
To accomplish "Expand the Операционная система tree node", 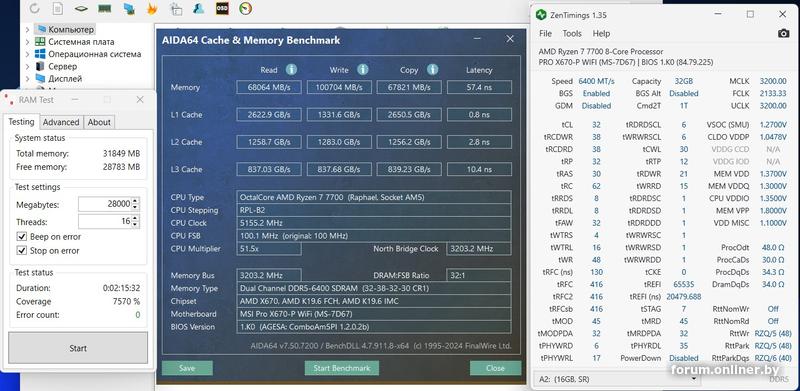I will point(28,54).
